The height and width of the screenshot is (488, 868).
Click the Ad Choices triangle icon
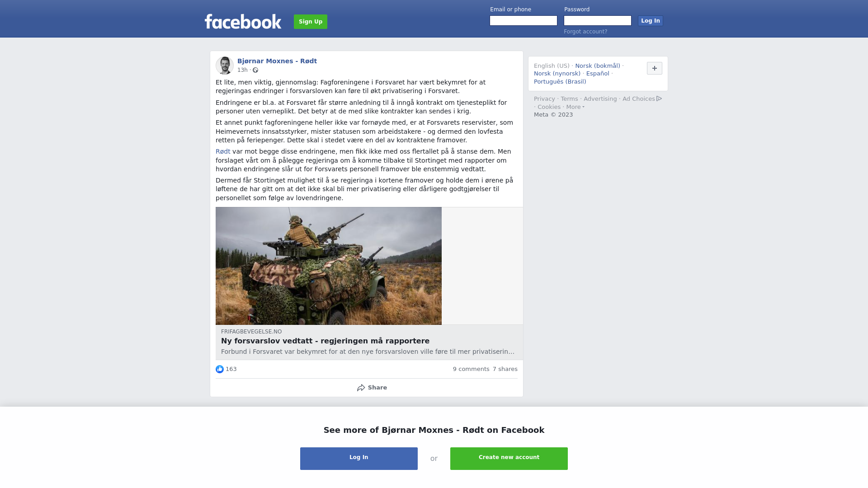pos(659,99)
